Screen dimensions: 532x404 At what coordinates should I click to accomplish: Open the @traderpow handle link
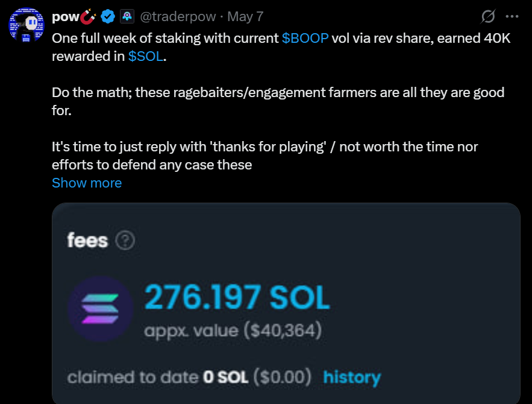[178, 17]
